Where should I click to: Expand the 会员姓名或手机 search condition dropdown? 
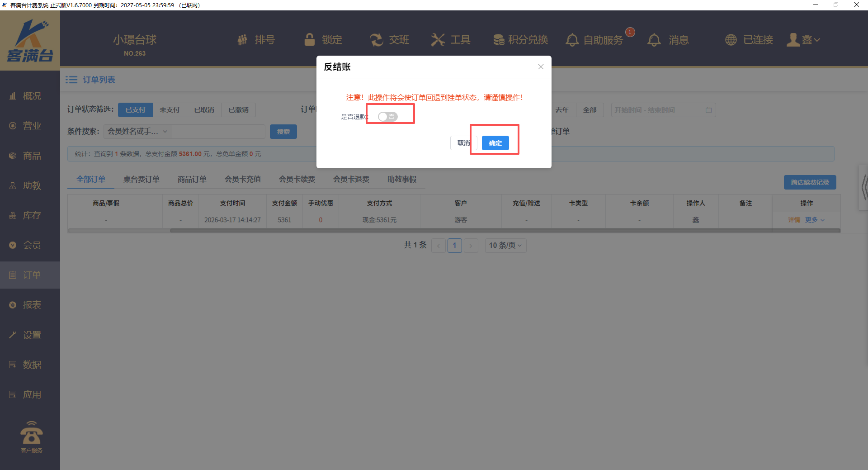(x=137, y=132)
